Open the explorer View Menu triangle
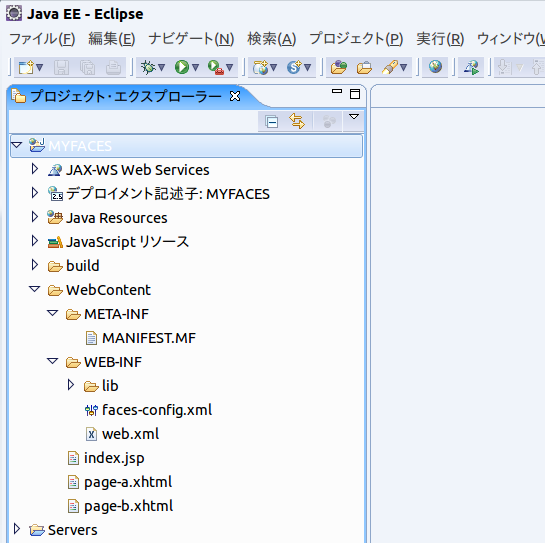The image size is (545, 543). pos(354,116)
